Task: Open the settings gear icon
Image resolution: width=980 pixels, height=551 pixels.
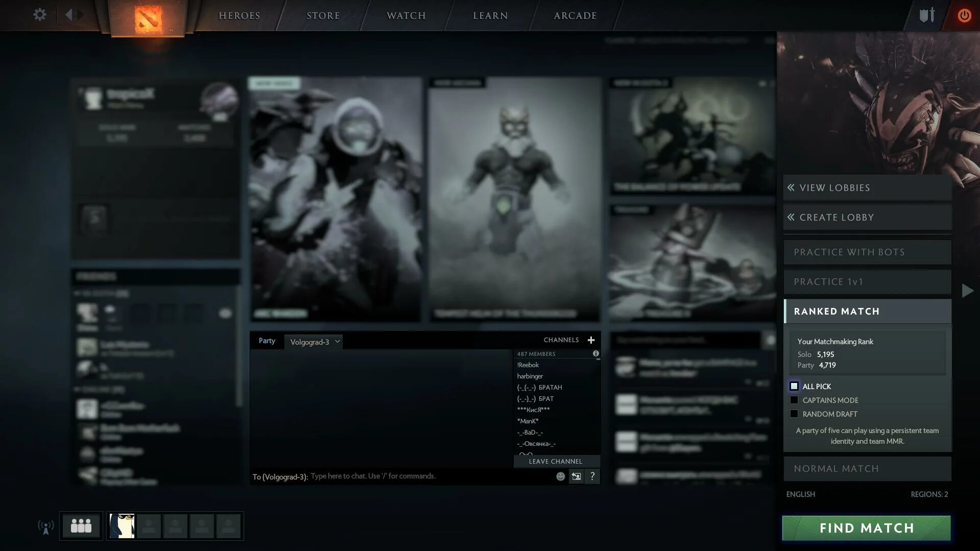Action: click(39, 14)
